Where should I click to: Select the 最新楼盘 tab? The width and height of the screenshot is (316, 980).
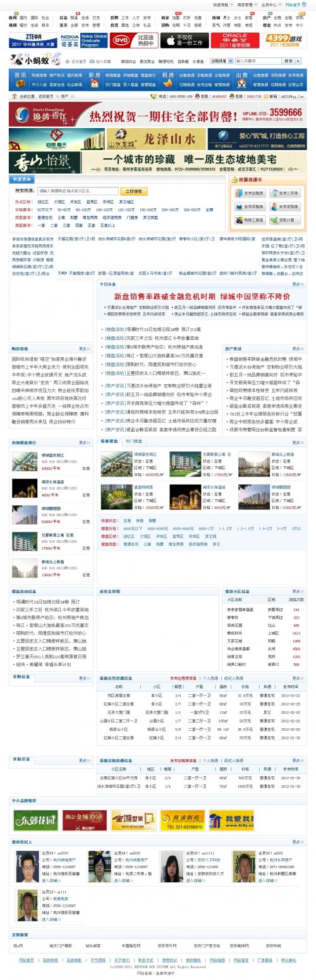(110, 441)
